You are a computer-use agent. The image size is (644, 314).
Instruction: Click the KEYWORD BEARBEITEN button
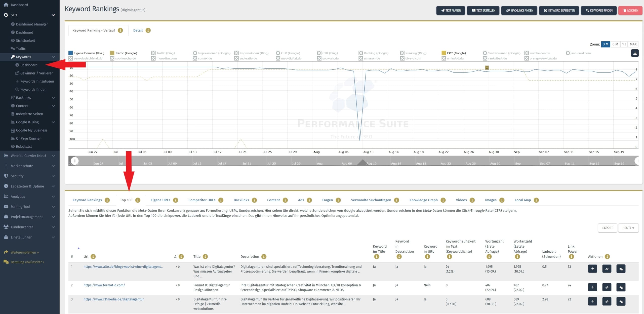click(x=559, y=11)
